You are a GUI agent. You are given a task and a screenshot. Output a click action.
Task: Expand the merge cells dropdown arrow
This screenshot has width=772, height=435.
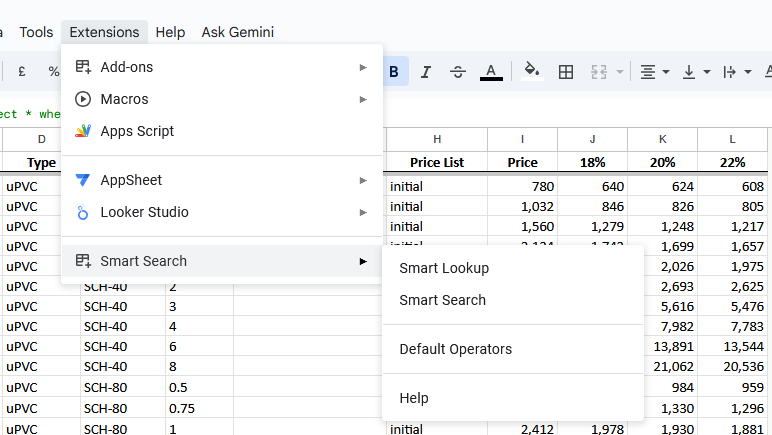coord(620,72)
